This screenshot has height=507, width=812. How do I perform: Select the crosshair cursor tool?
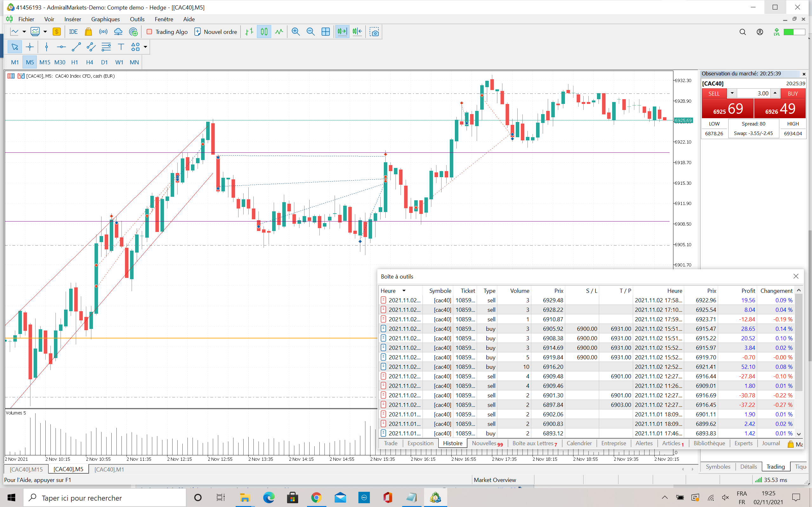(29, 47)
